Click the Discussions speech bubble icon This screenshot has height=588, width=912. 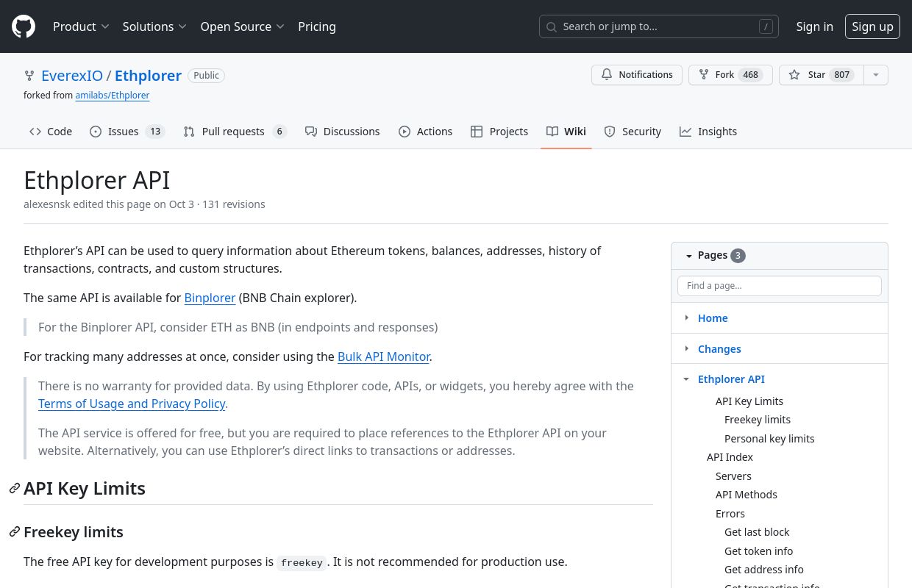click(311, 132)
